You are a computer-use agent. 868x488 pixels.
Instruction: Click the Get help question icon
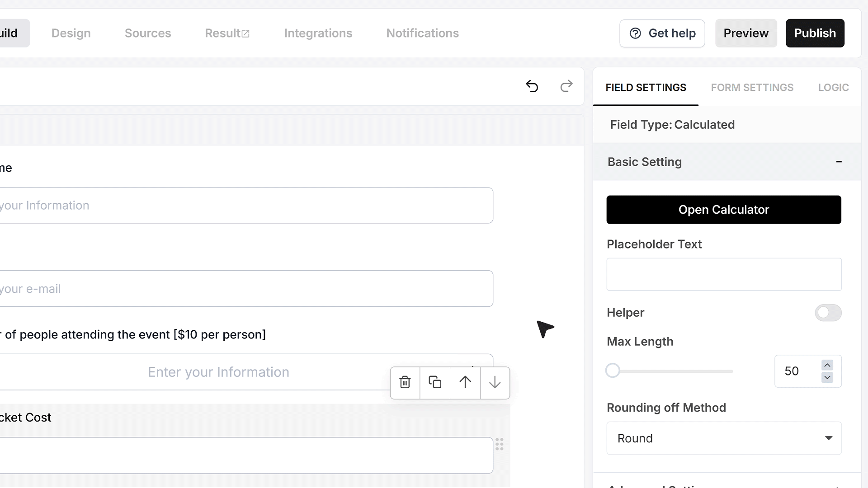(x=635, y=33)
